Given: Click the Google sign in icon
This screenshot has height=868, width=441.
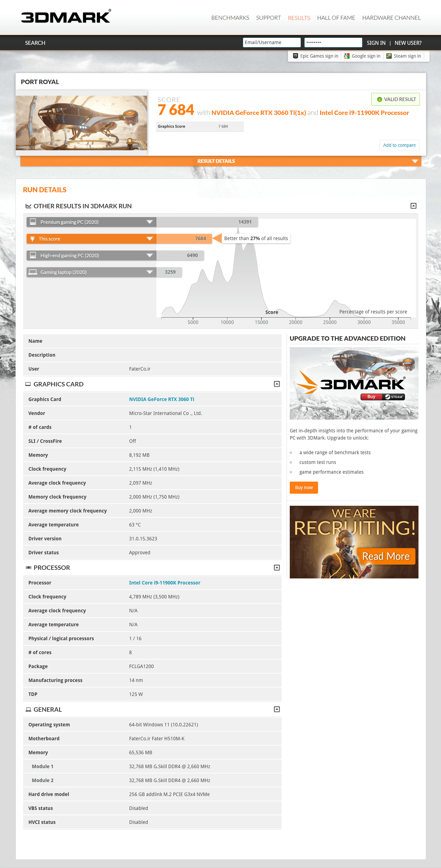Looking at the screenshot, I should coord(346,56).
